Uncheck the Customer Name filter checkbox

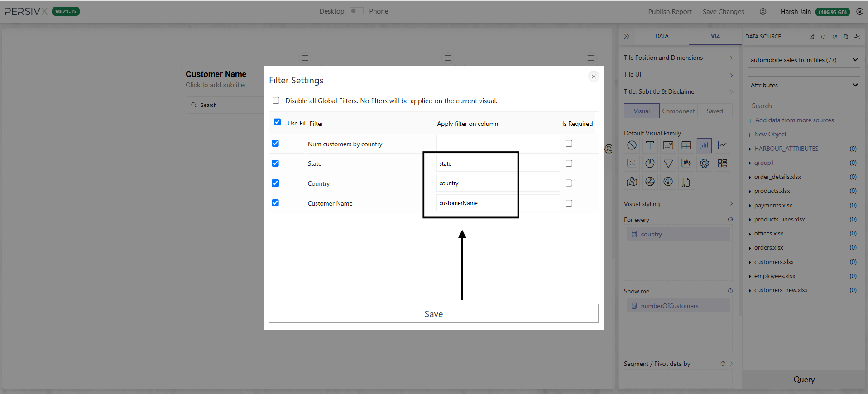click(x=275, y=202)
